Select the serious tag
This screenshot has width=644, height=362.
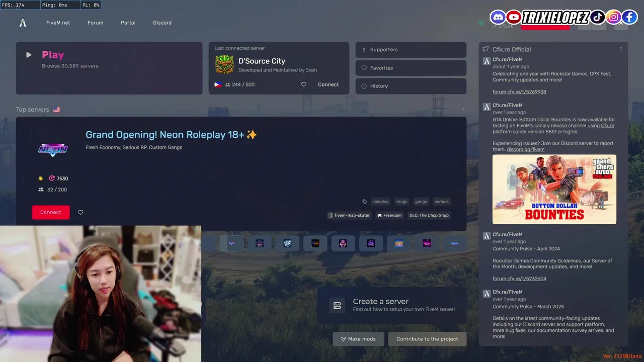pos(442,202)
